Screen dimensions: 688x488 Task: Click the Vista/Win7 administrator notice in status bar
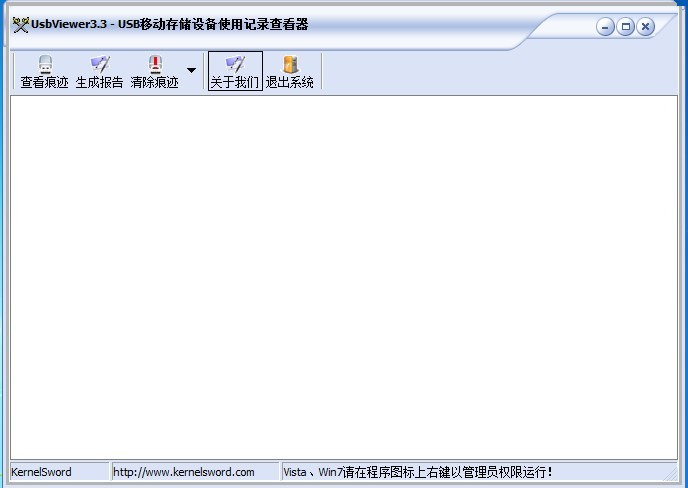418,472
